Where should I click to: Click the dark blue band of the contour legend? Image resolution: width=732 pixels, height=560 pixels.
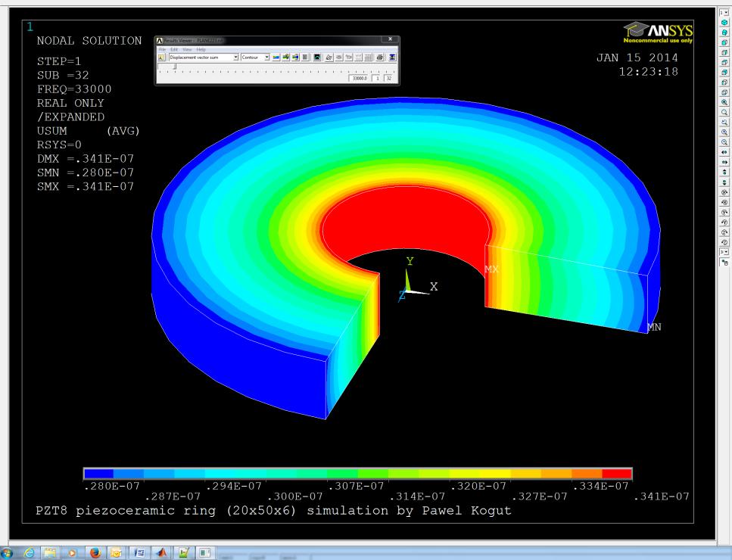click(x=98, y=474)
